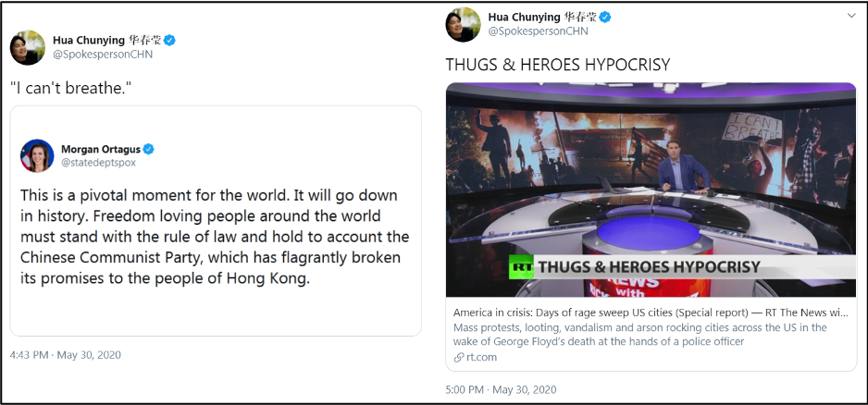The height and width of the screenshot is (405, 868).
Task: Open the quoted Morgan Ortagus tweet text
Action: [x=215, y=237]
